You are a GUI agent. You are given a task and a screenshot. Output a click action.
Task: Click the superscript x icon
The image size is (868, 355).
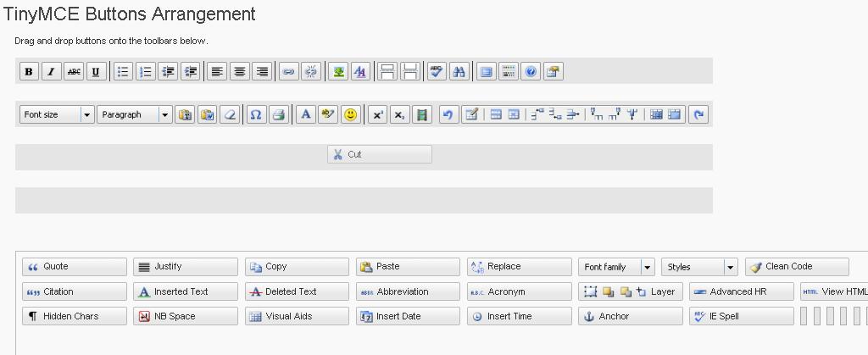tap(377, 114)
